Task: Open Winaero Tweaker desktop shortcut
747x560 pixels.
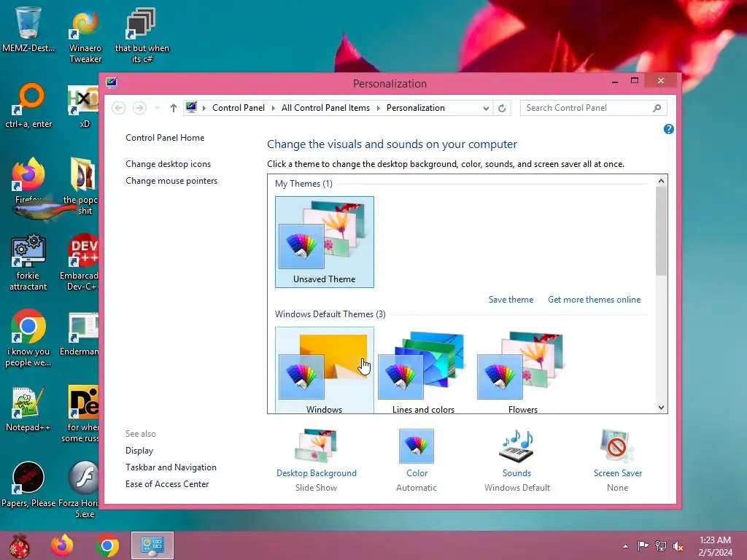Action: [85, 36]
